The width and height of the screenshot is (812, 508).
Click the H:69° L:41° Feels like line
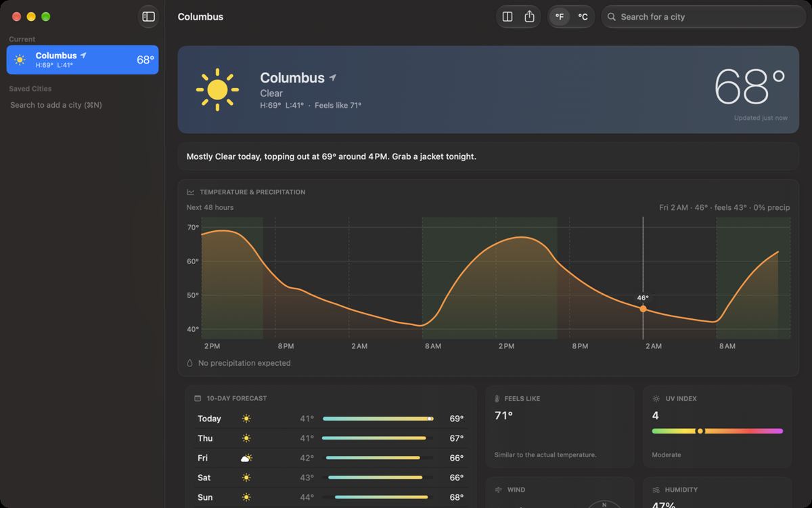[x=311, y=106]
